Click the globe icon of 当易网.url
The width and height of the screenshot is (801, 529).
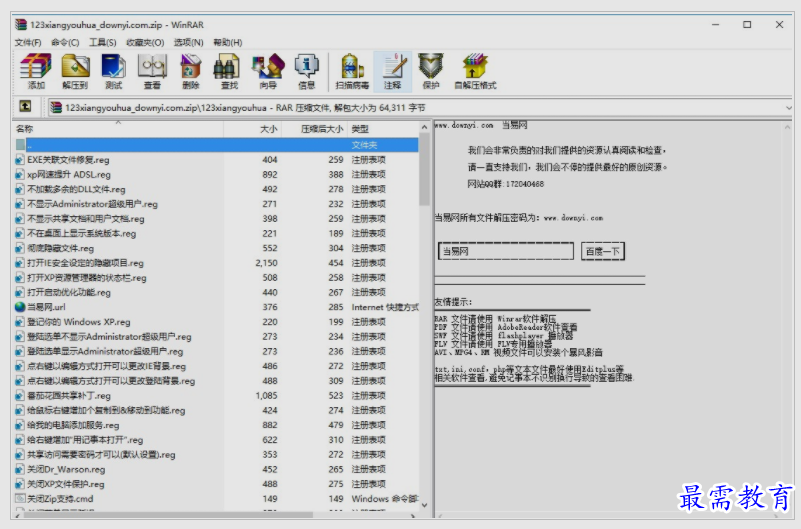20,307
